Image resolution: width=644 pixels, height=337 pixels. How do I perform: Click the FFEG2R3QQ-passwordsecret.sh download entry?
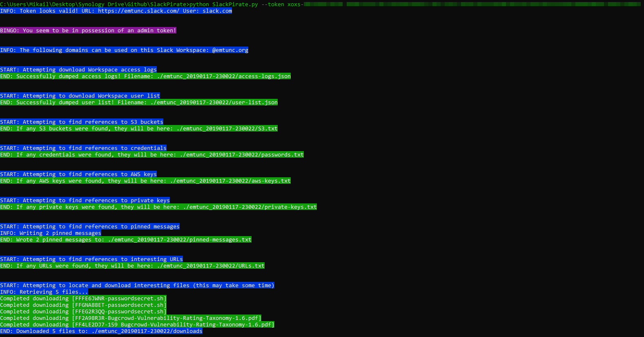point(119,312)
